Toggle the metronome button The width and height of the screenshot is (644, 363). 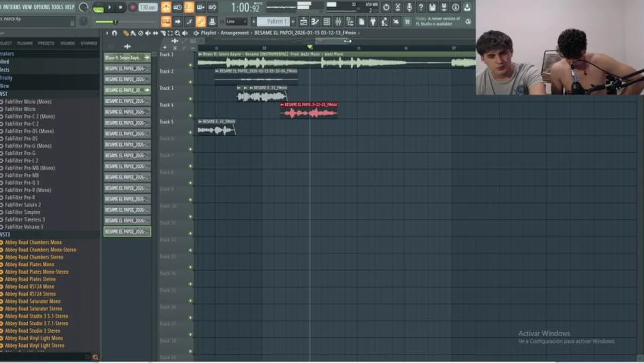166,7
